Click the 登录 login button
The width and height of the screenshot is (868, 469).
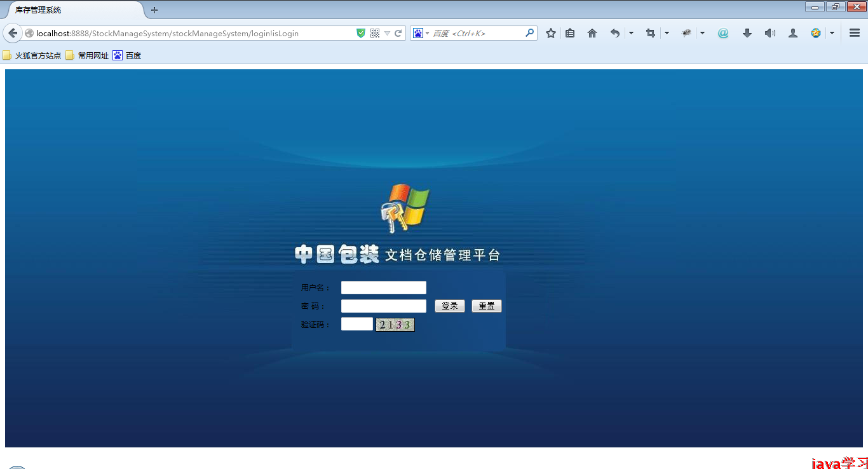[450, 306]
